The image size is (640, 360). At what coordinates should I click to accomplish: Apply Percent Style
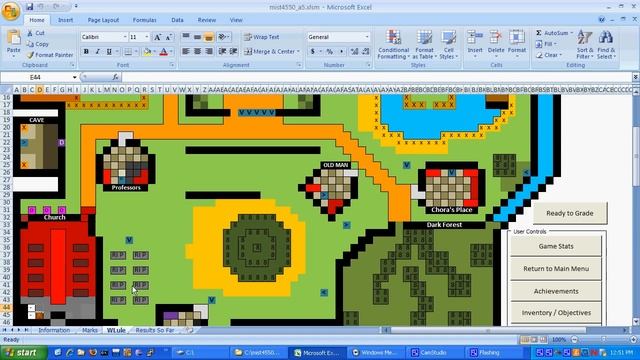click(x=330, y=51)
